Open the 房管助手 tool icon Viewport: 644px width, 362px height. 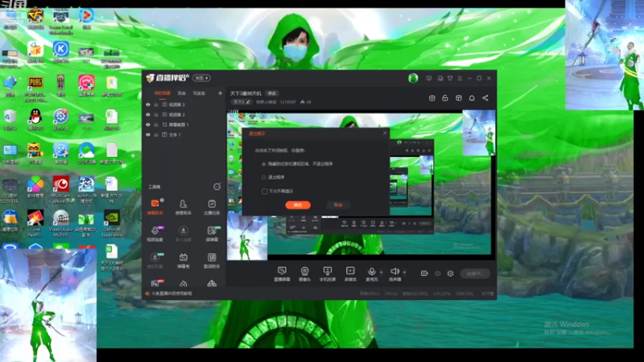click(x=184, y=207)
